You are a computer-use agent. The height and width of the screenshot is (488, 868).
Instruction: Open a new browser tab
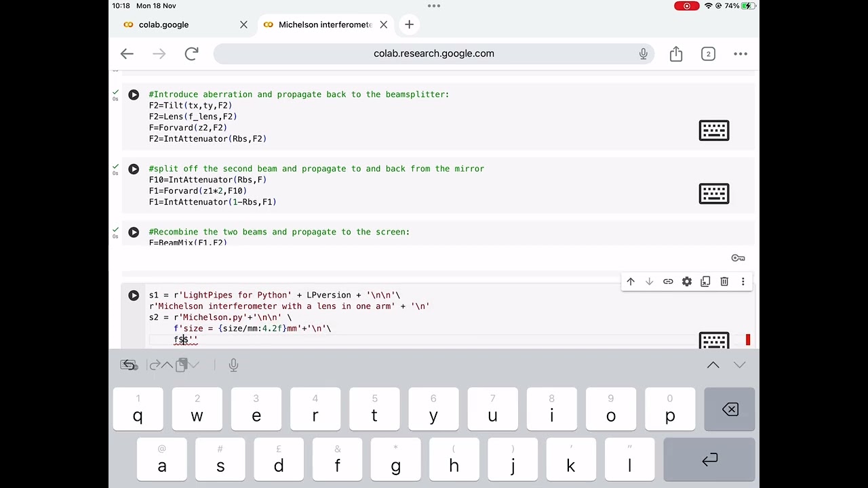(x=409, y=24)
